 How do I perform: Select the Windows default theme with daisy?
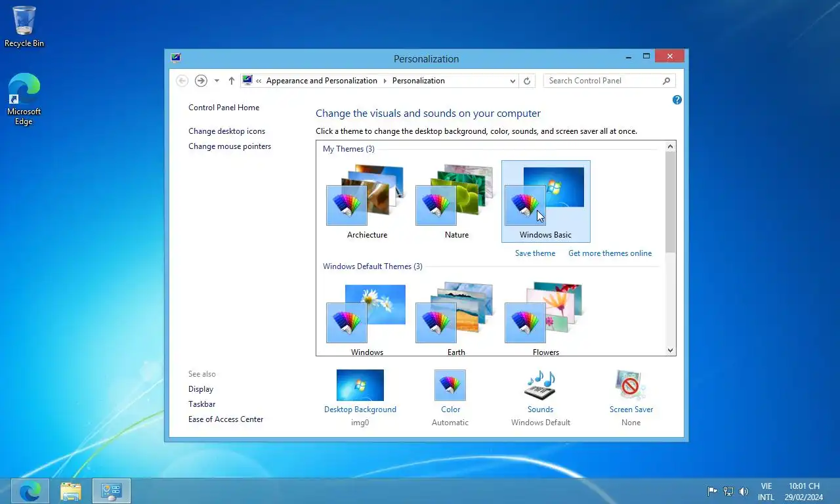[x=367, y=319]
